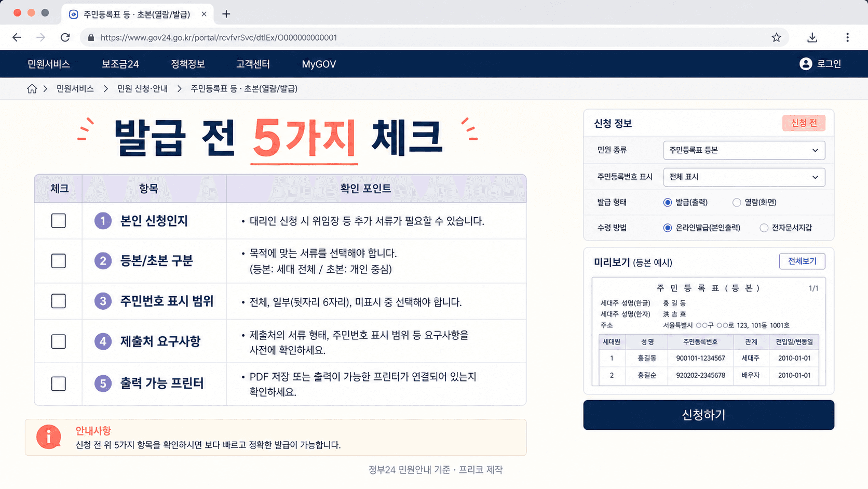Click 900101-1234567 in preview table
The width and height of the screenshot is (868, 489).
pos(700,358)
